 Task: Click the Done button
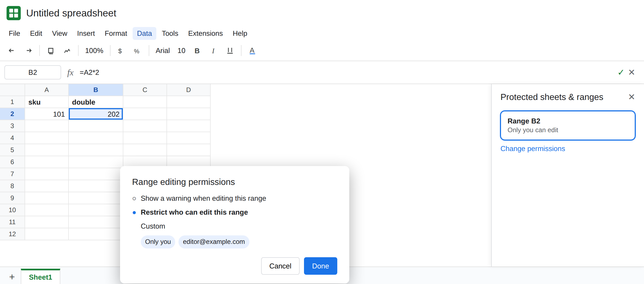320,266
